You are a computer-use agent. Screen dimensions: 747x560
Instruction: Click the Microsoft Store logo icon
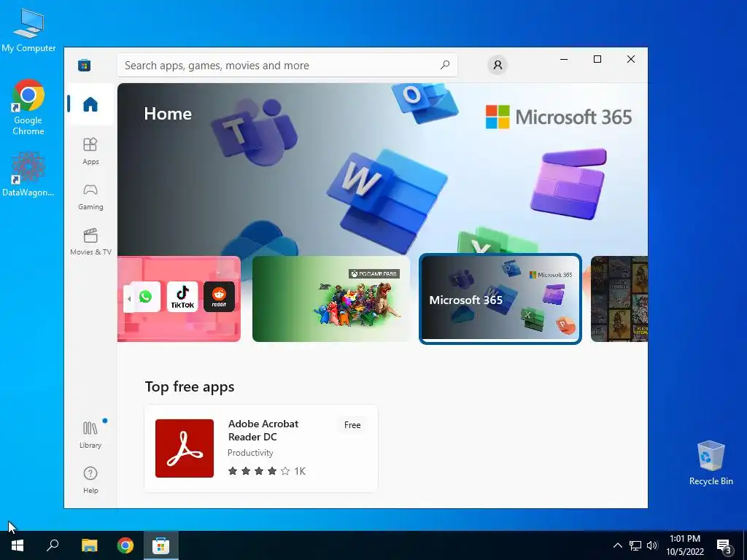tap(85, 65)
